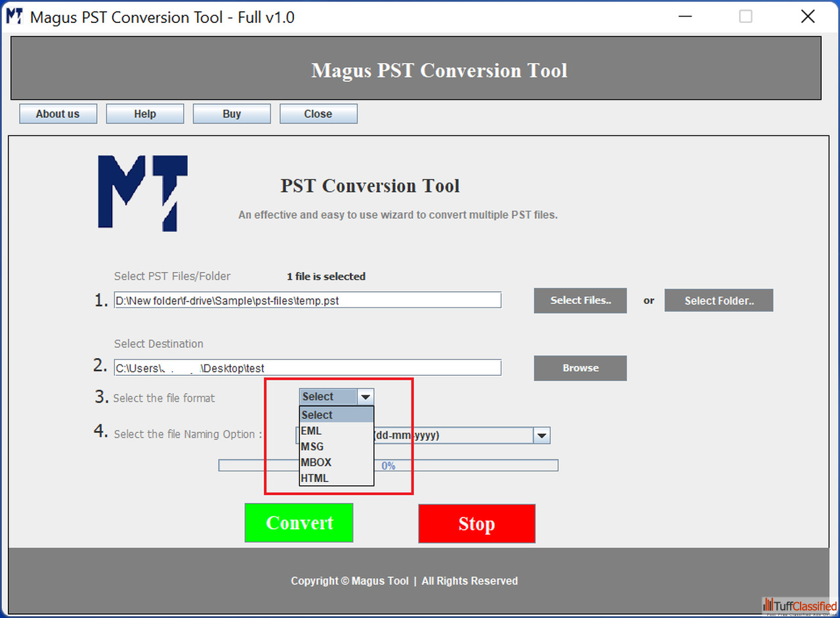The width and height of the screenshot is (840, 618).
Task: Click Select Folder.. button
Action: click(719, 301)
